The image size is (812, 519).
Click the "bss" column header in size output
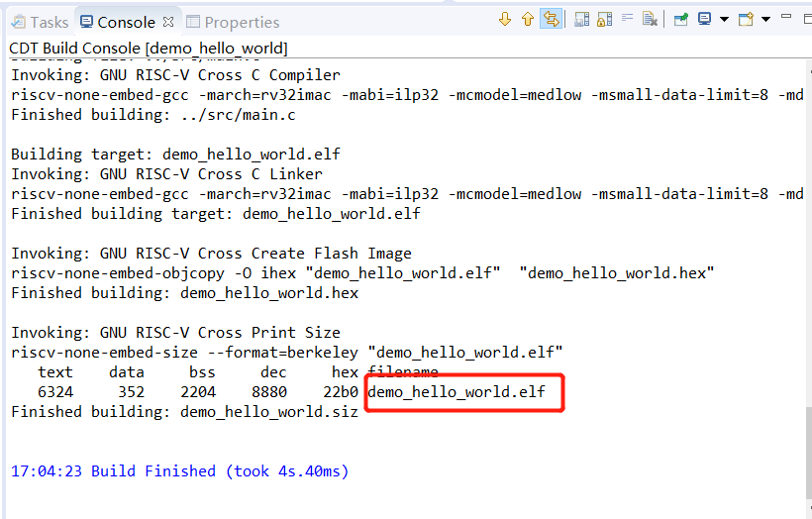coord(202,372)
